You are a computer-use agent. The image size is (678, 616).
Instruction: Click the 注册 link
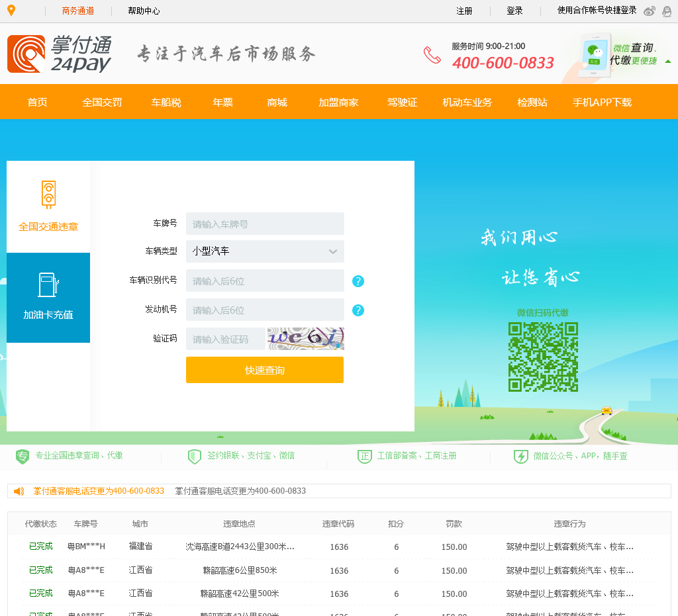pyautogui.click(x=464, y=11)
